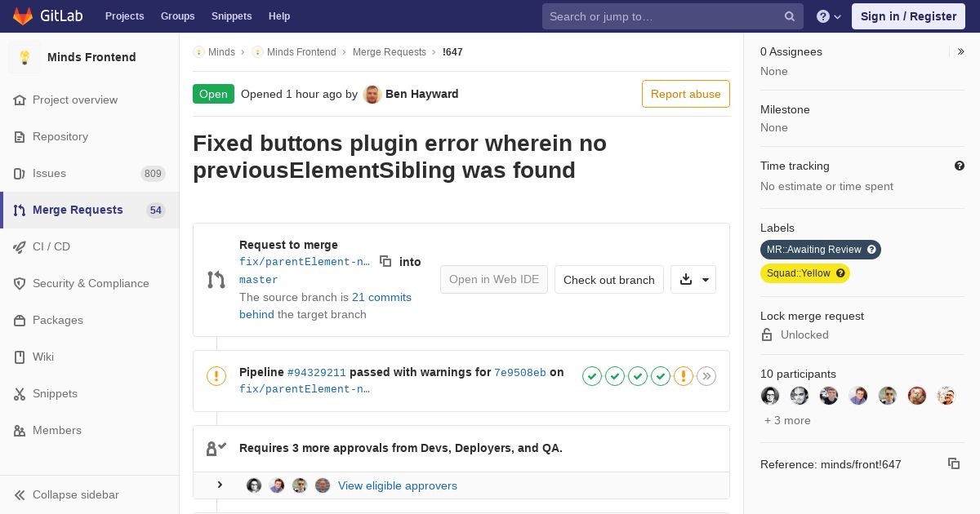Click Check out branch button
Image resolution: width=980 pixels, height=514 pixels.
(x=609, y=280)
